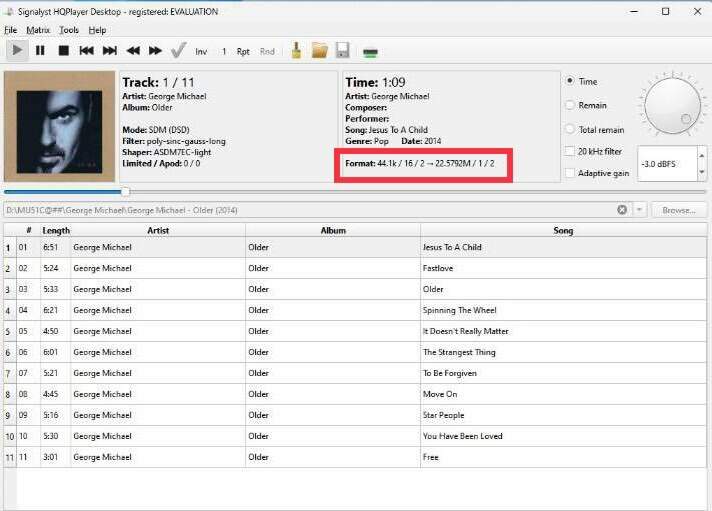Maximize the HQPlayer window
Viewport: 712px width, 511px height.
pyautogui.click(x=665, y=11)
